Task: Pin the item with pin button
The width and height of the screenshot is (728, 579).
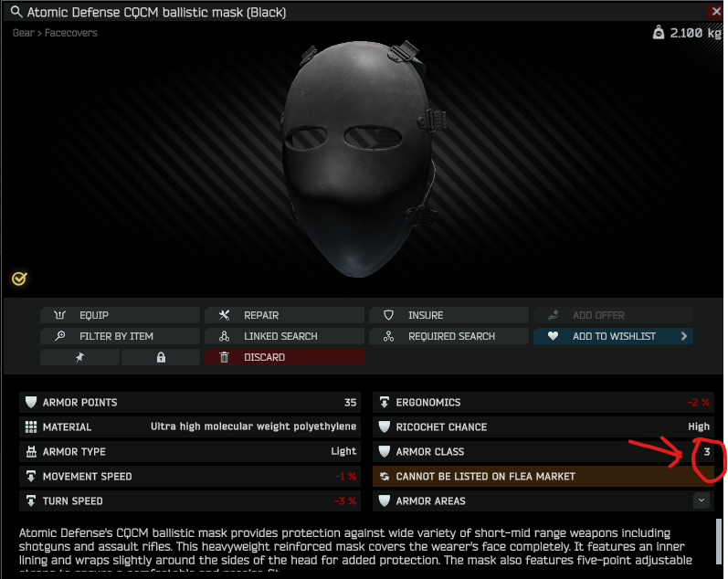Action: [x=79, y=357]
